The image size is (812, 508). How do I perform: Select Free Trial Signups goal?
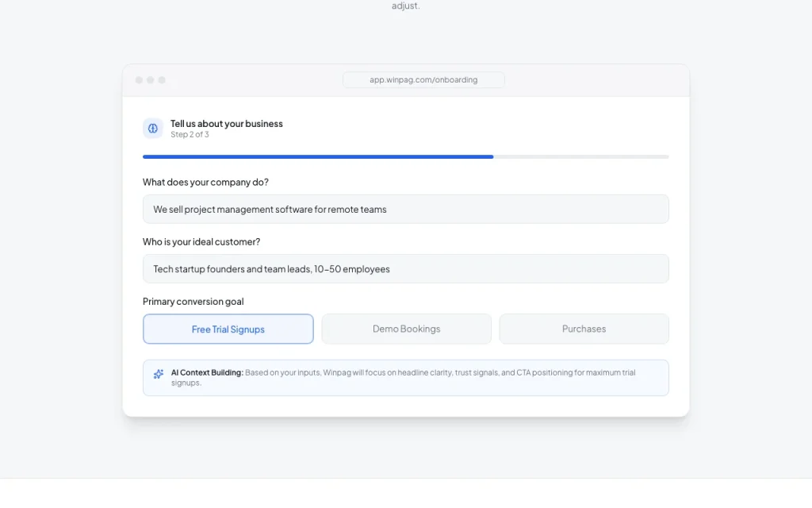[228, 329]
